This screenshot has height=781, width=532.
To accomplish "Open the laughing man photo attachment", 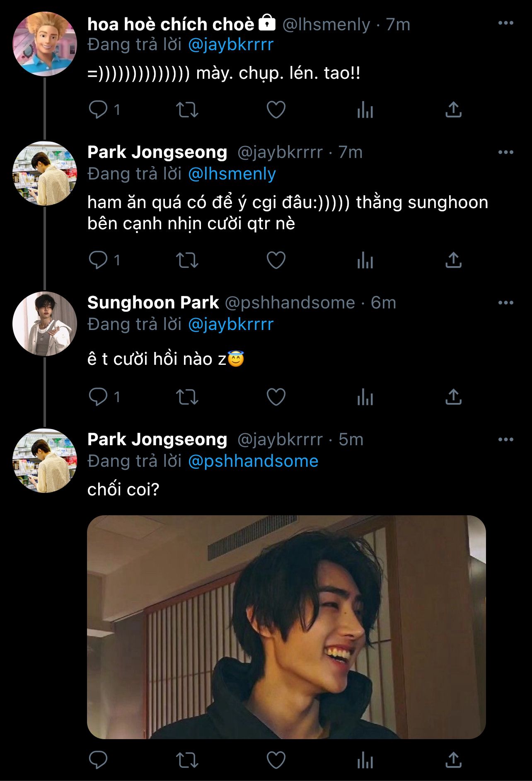I will [286, 627].
